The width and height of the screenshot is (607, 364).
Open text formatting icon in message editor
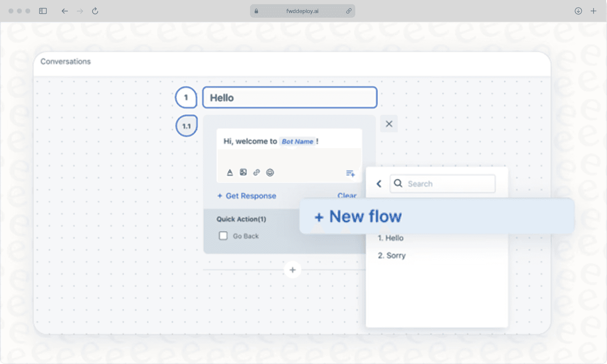click(230, 173)
